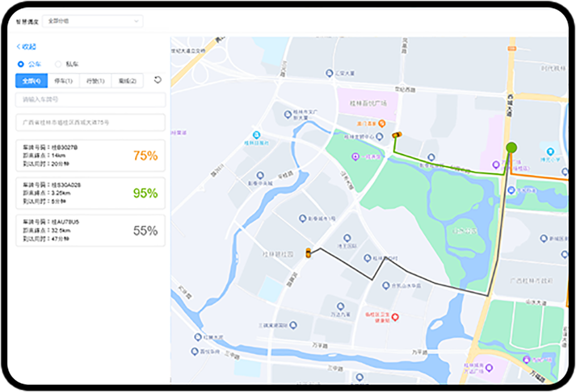Screen dimensions: 576x392
Task: Open the group dropdown beside 智慧调度
Action: click(92, 21)
